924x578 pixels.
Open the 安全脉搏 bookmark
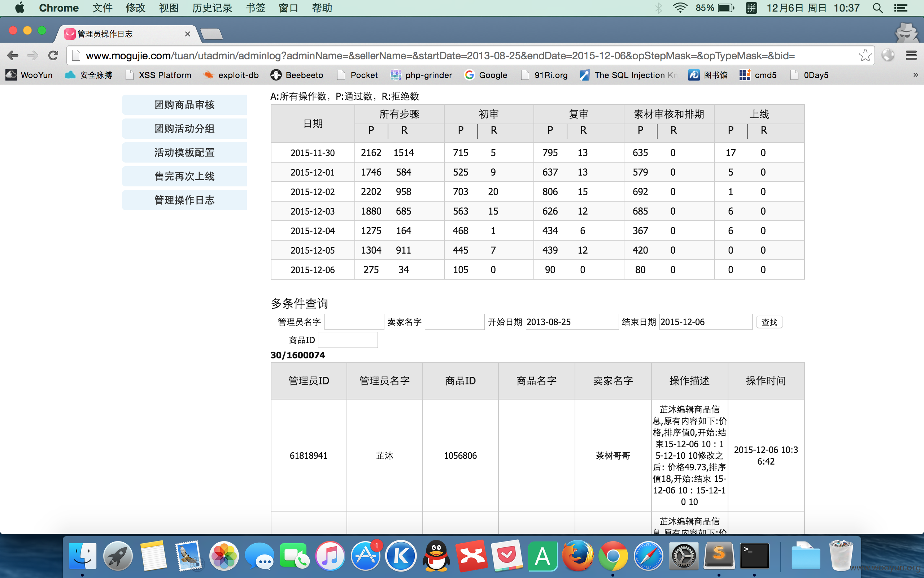click(x=88, y=75)
